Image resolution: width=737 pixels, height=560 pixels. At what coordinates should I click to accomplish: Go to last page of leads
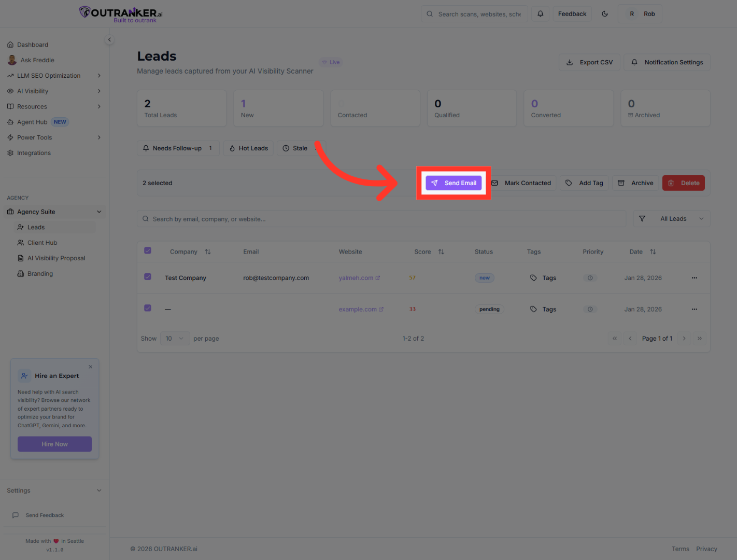pyautogui.click(x=700, y=339)
